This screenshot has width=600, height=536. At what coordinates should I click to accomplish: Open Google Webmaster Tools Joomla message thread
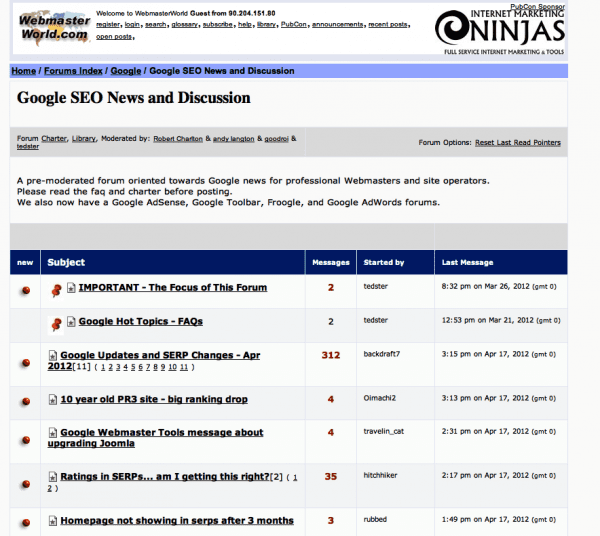155,438
